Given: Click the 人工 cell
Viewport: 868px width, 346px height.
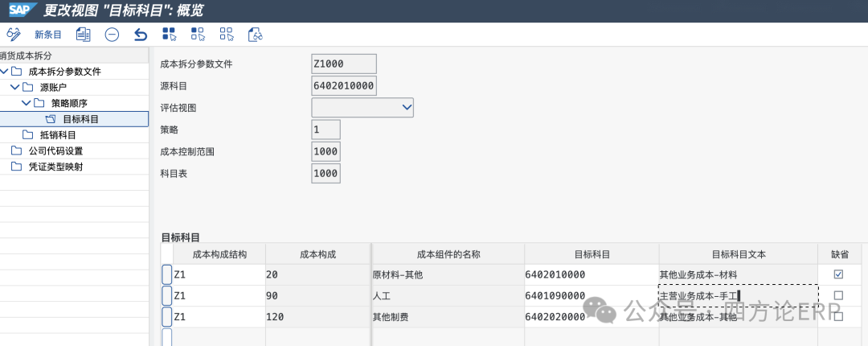Looking at the screenshot, I should [x=448, y=295].
